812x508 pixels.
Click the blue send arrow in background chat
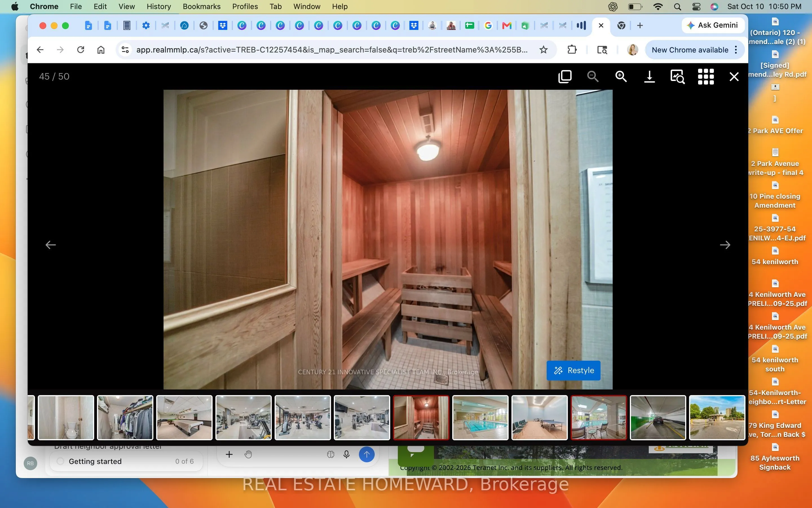(367, 454)
